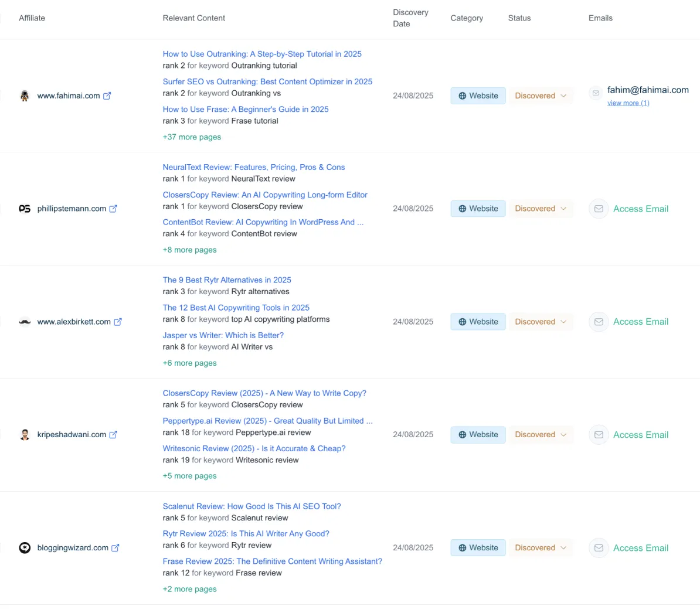The image size is (700, 613).
Task: Expand +8 more pages for phillipstemann.com
Action: (x=189, y=250)
